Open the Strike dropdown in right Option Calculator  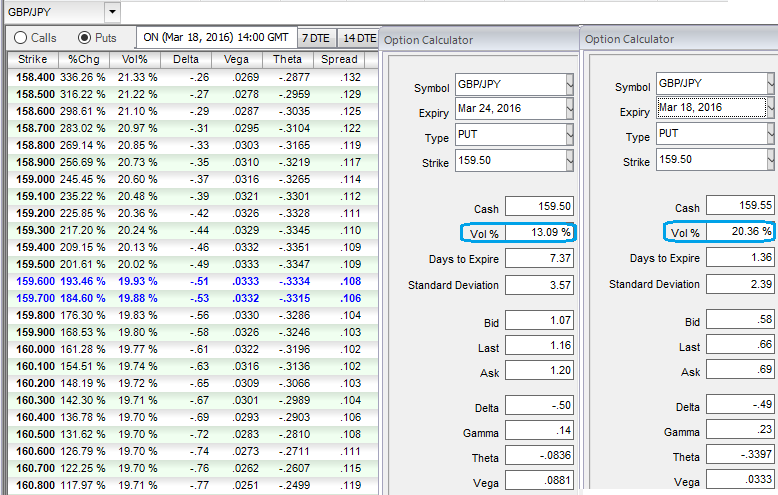tap(770, 161)
